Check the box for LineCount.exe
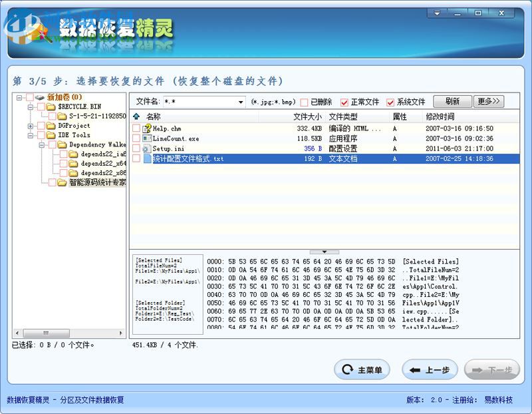Viewport: 532px width, 414px height. [x=136, y=138]
